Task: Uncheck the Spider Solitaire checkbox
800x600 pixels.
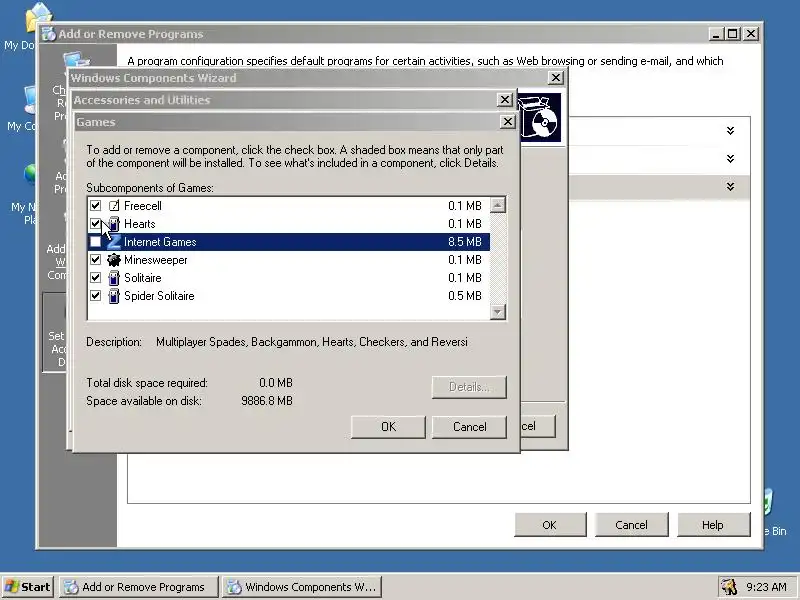Action: click(95, 295)
